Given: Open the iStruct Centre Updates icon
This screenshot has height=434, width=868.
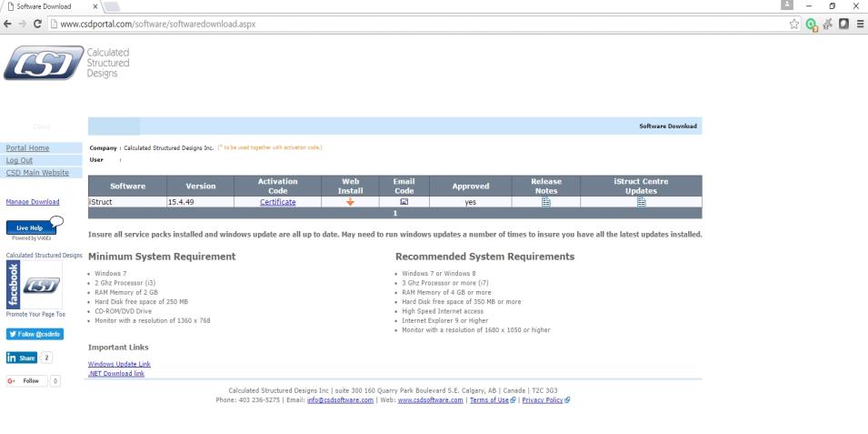Looking at the screenshot, I should coord(641,202).
